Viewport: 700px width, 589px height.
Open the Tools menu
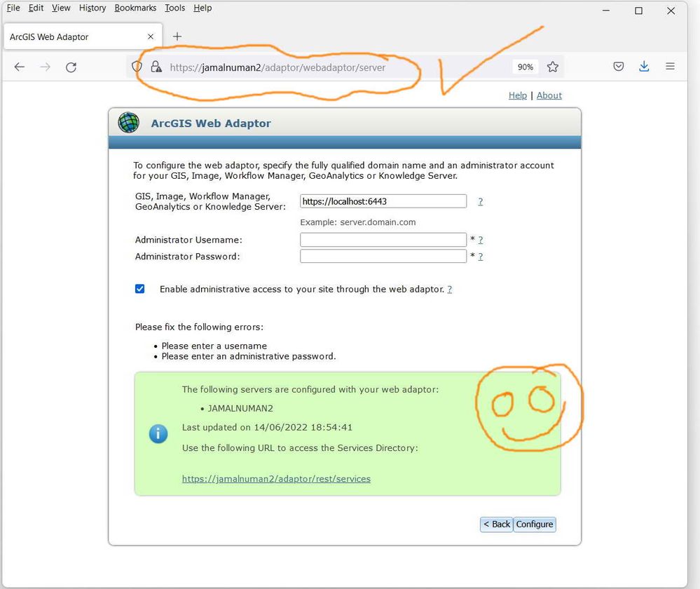click(174, 8)
